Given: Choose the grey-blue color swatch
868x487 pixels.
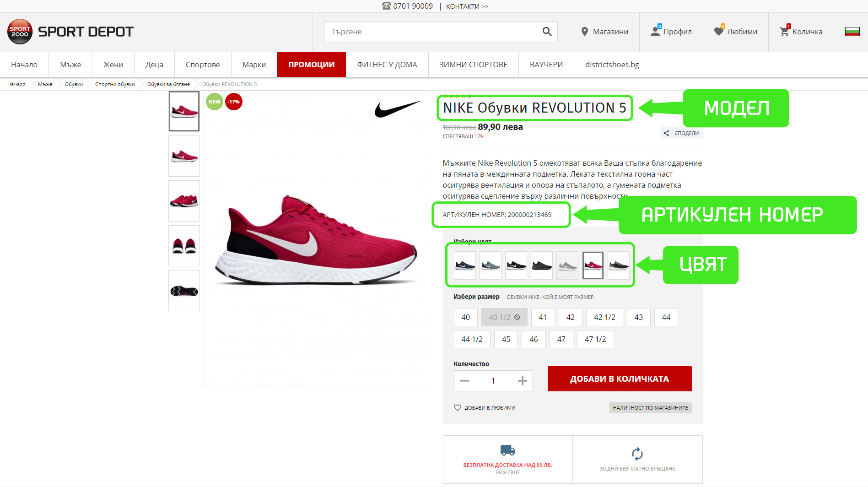Looking at the screenshot, I should (x=491, y=265).
